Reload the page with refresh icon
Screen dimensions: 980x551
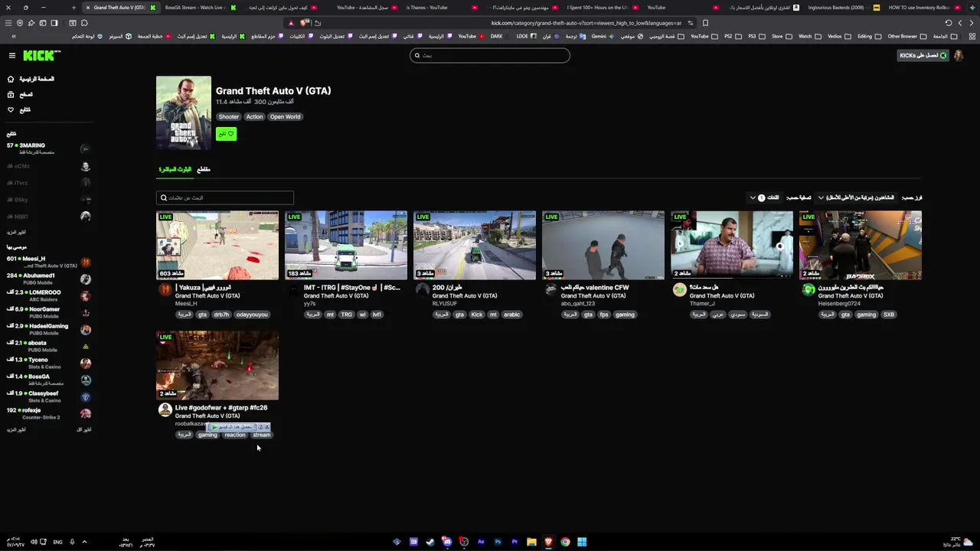click(x=949, y=23)
